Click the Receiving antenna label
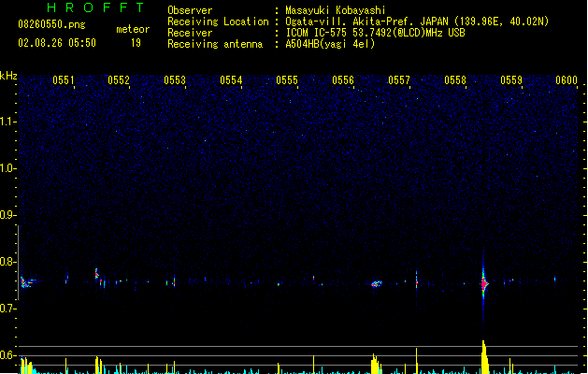588x374 pixels. coord(215,44)
